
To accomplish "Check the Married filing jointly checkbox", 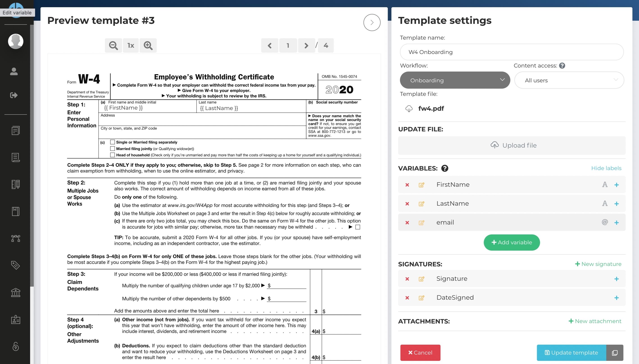I will click(x=113, y=148).
